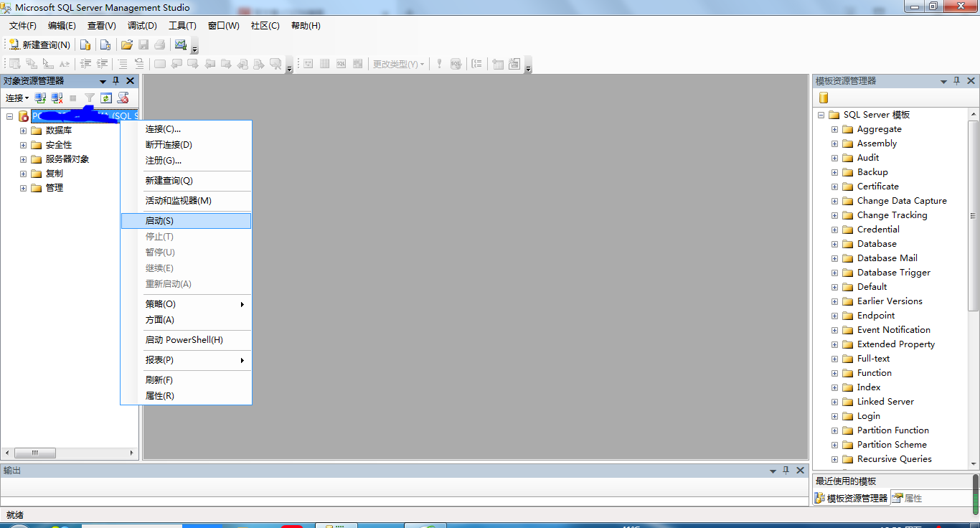
Task: Click the Analysis Services query icon
Action: (x=105, y=44)
